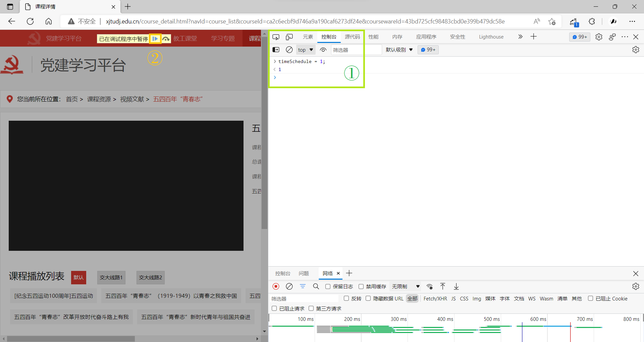Click the export HAR download icon
644x342 pixels.
point(456,286)
